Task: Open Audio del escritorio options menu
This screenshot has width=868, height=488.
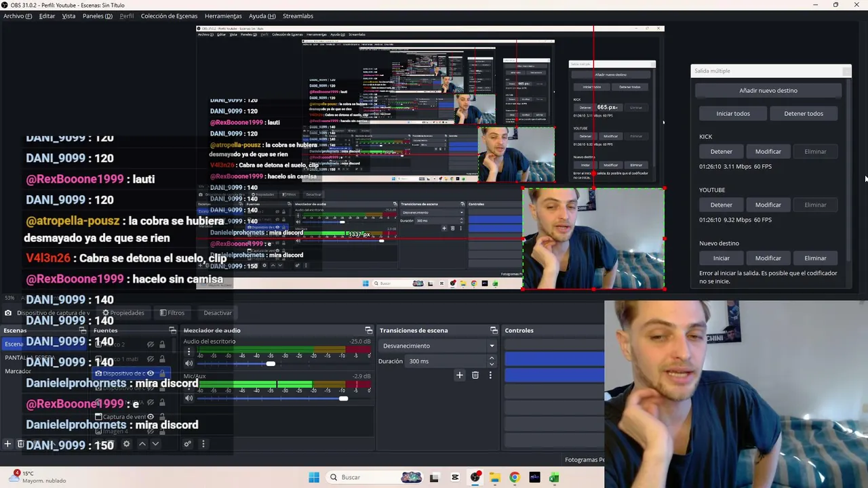Action: (x=189, y=352)
